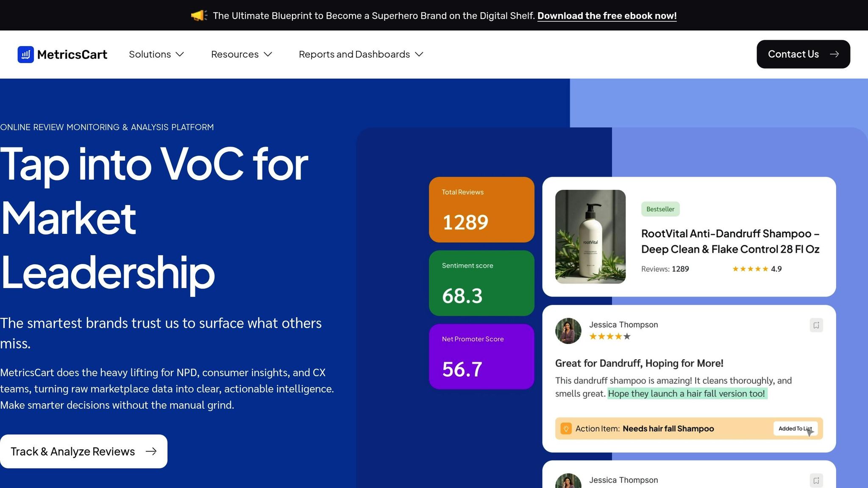Bookmark the second Jessica Thompson review

pos(816,480)
